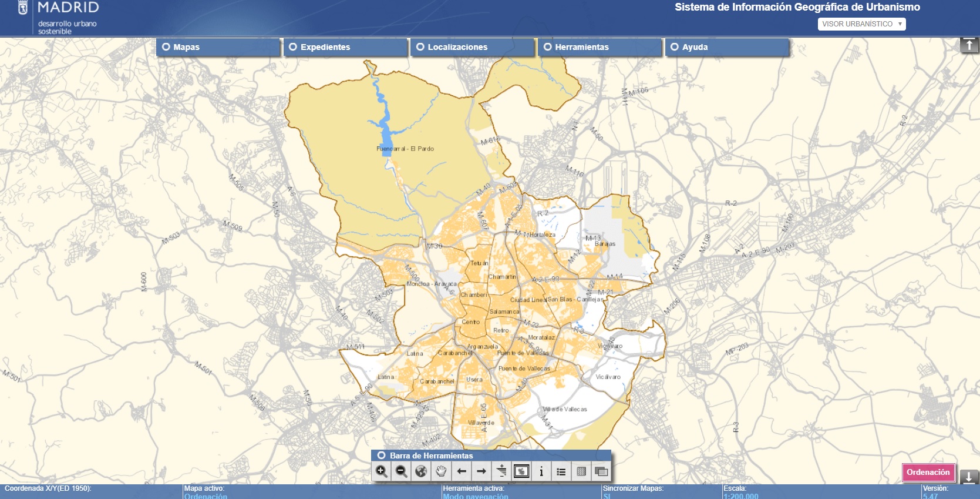The width and height of the screenshot is (980, 499).
Task: Click the globe full extent icon
Action: click(x=421, y=471)
